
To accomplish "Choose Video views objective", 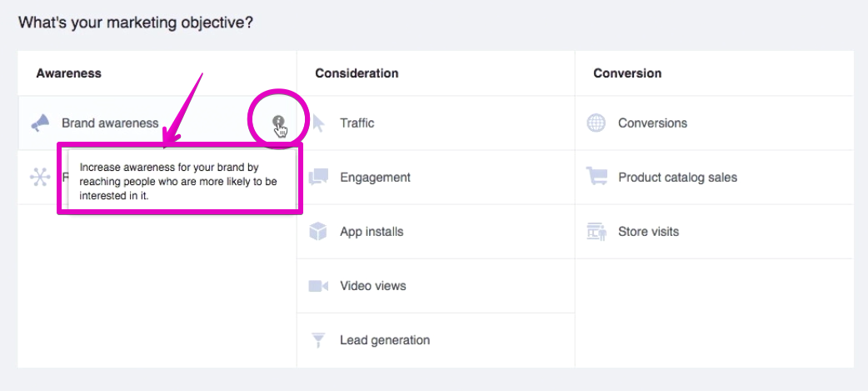I will point(436,286).
